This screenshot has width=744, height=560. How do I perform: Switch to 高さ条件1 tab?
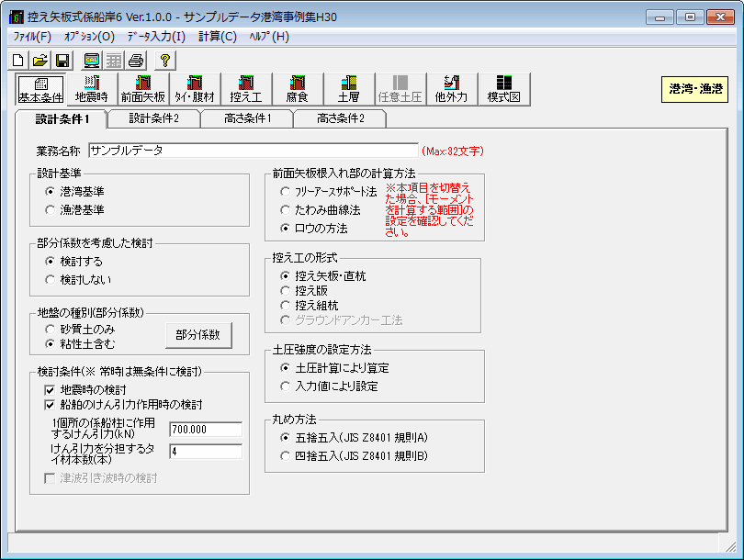click(x=247, y=118)
